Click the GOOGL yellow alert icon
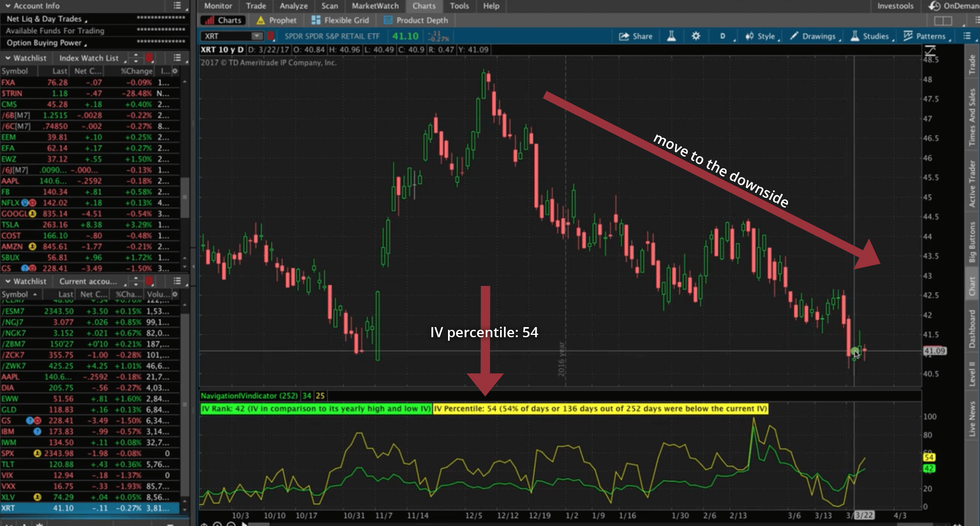Screen dimensions: 980x526 coord(33,214)
